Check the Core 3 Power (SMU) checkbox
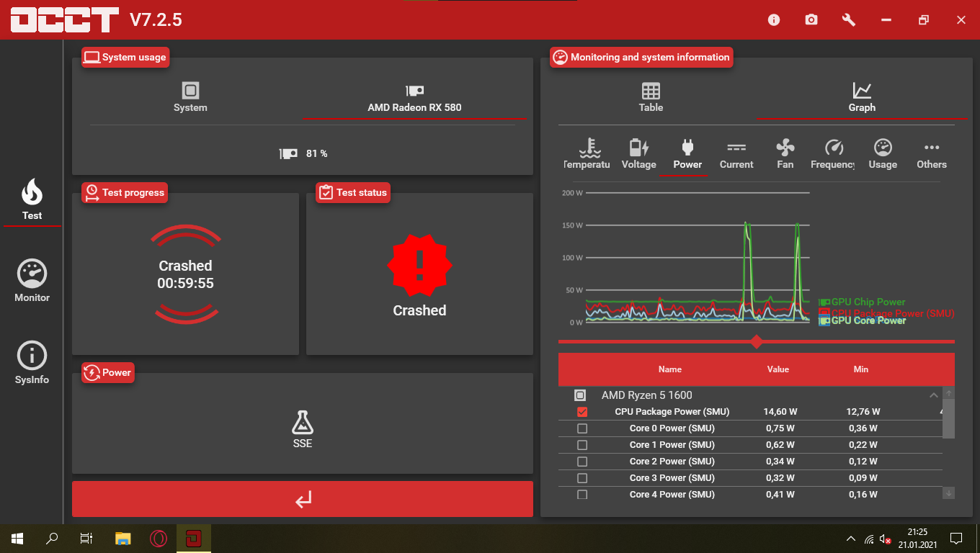The width and height of the screenshot is (980, 553). [582, 478]
